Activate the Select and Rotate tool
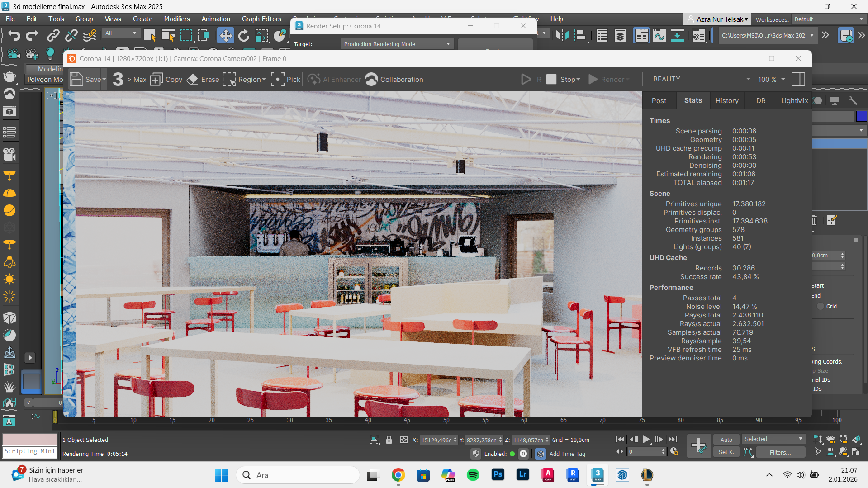The width and height of the screenshot is (868, 488). [x=244, y=35]
